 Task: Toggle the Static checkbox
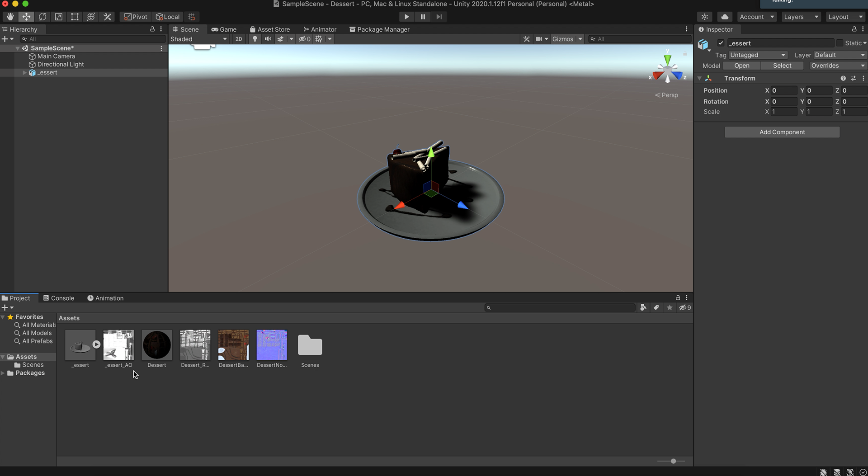tap(840, 43)
